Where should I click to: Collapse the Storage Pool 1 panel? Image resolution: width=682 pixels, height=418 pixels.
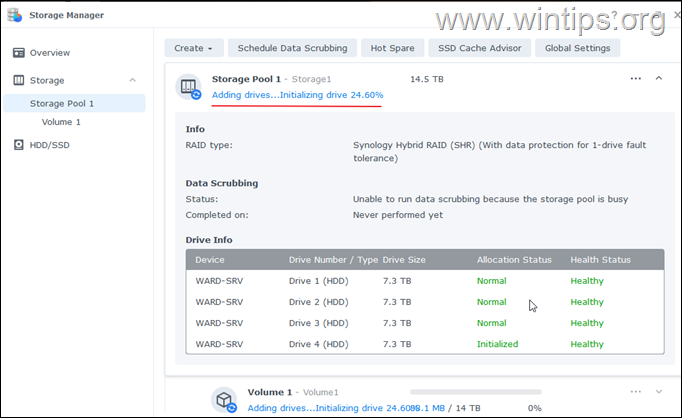659,78
